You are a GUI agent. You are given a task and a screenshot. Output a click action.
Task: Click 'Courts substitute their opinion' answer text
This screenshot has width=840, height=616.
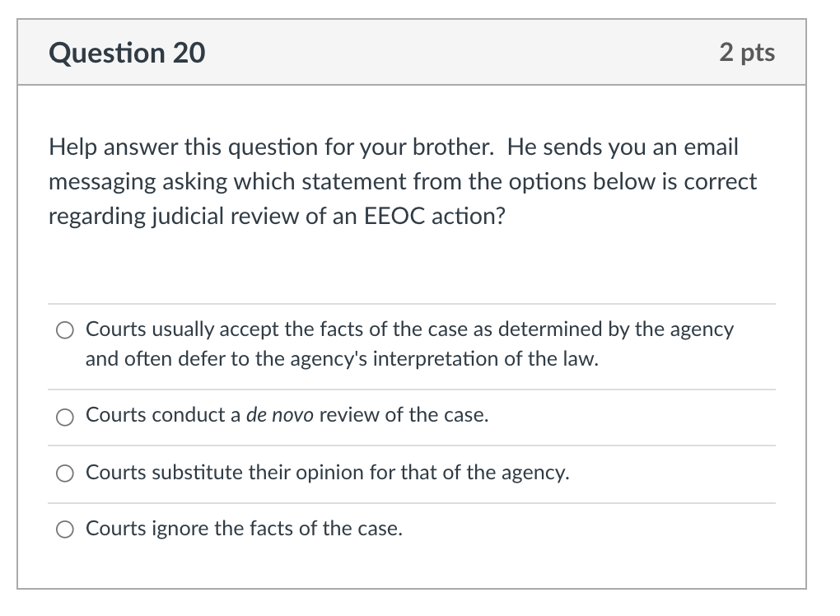(x=326, y=472)
